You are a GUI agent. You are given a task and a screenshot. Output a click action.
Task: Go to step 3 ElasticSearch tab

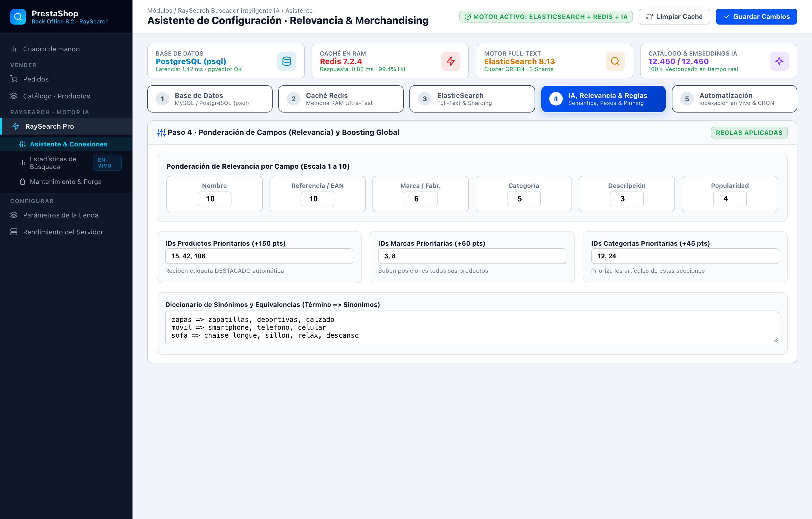pyautogui.click(x=472, y=99)
